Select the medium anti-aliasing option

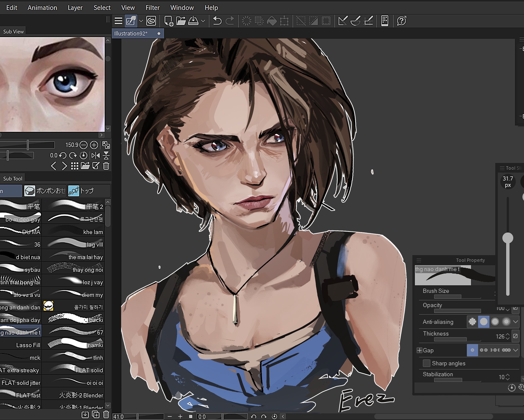pyautogui.click(x=495, y=322)
